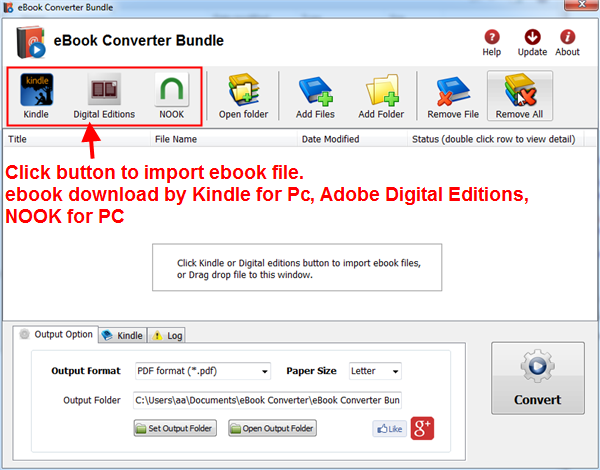This screenshot has height=470, width=600.
Task: Click the Add Folder icon
Action: tap(381, 96)
